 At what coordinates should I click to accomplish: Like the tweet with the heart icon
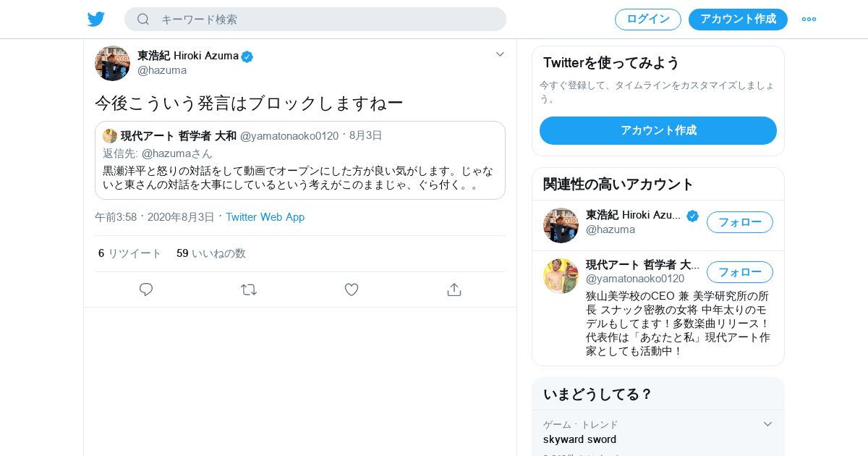pyautogui.click(x=352, y=290)
